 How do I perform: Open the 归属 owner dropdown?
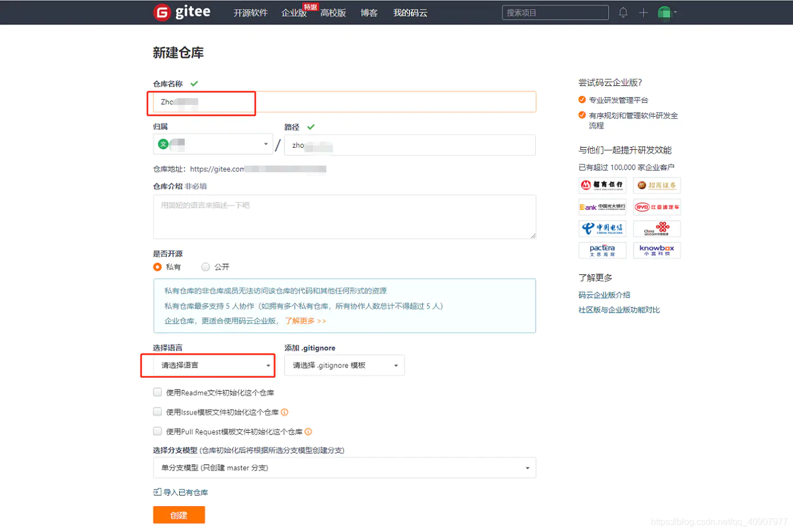pyautogui.click(x=213, y=144)
